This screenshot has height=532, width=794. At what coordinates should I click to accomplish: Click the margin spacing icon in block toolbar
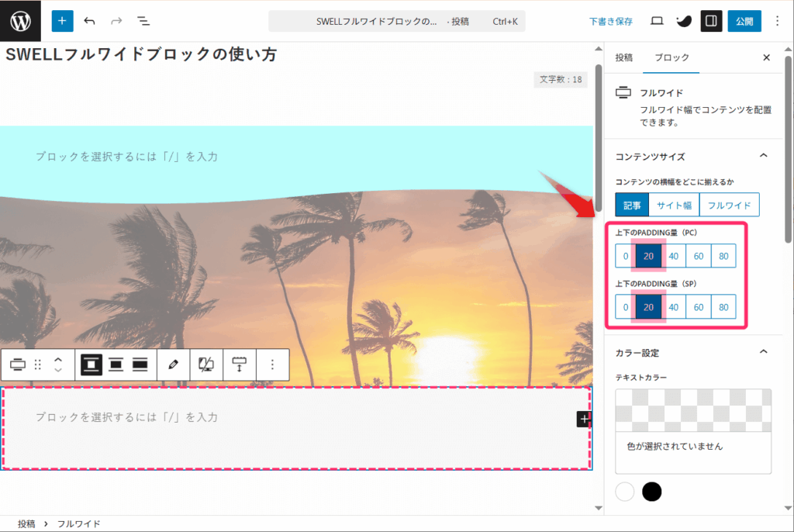pos(239,364)
